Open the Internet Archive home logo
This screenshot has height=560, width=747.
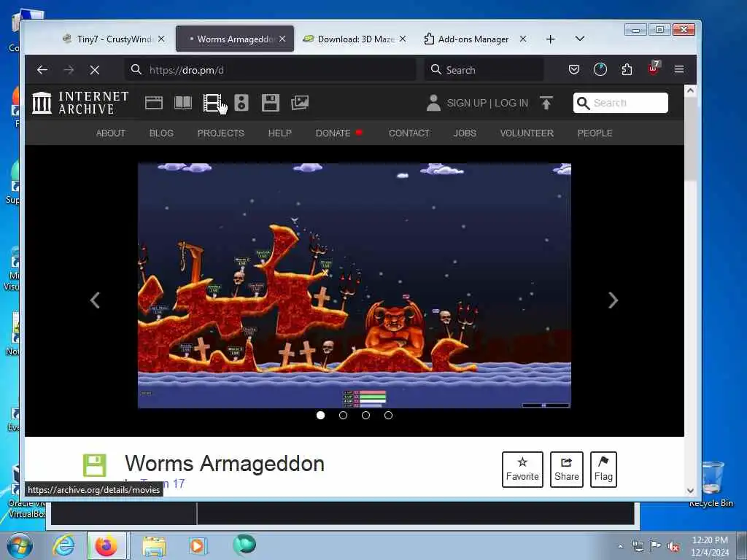click(80, 103)
